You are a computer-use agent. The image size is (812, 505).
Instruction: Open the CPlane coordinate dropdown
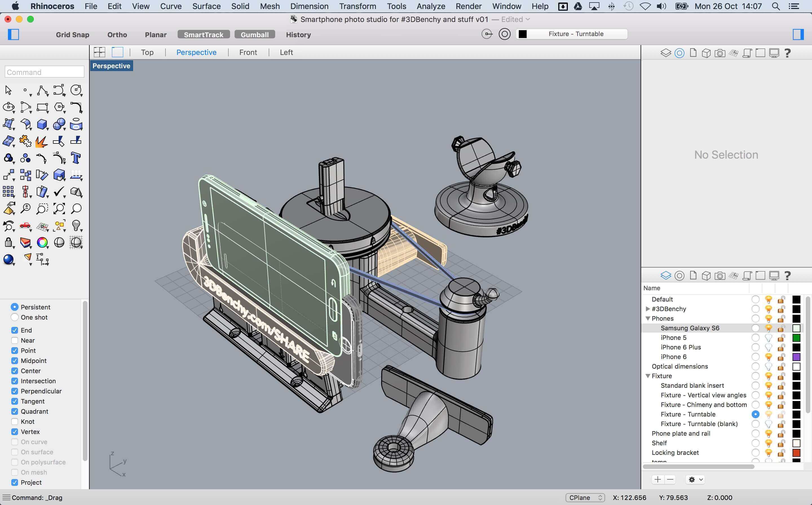pos(585,498)
